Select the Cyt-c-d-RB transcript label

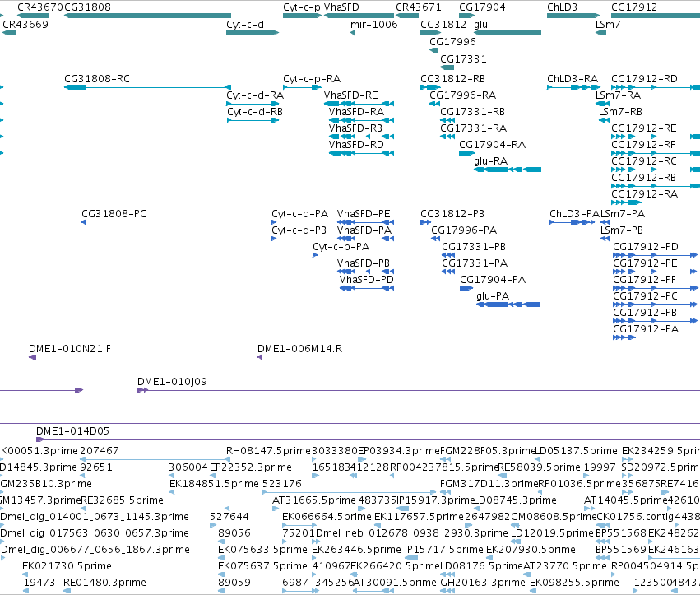[x=255, y=112]
